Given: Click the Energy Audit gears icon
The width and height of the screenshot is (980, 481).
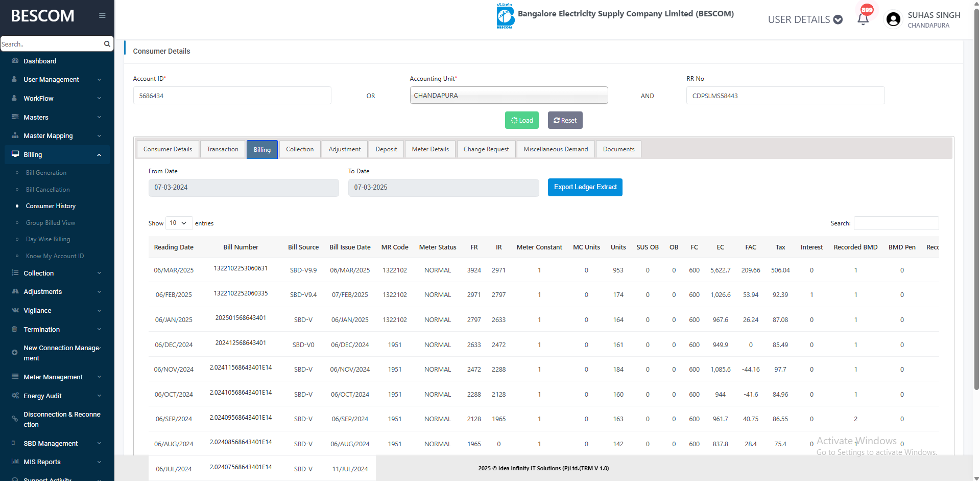Looking at the screenshot, I should pos(15,396).
